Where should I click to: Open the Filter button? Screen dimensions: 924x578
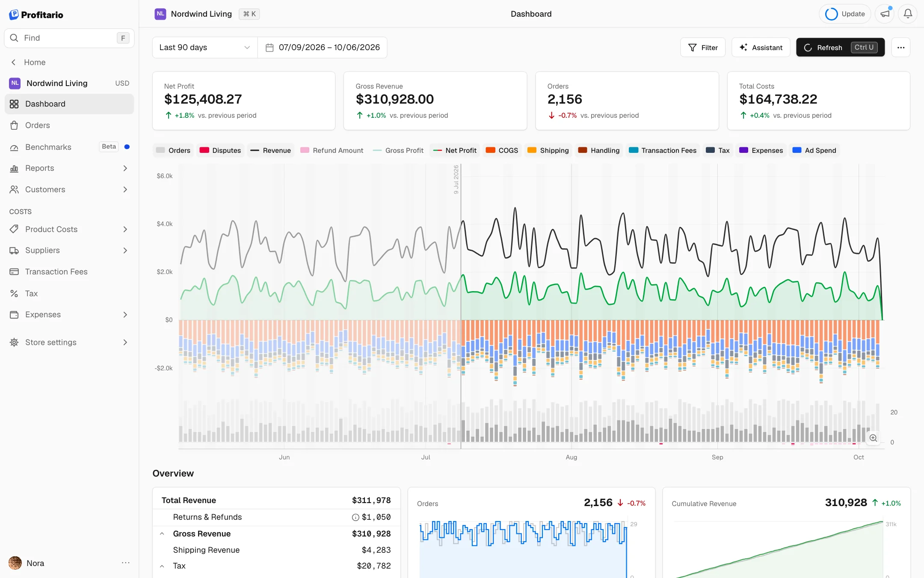[x=703, y=48]
